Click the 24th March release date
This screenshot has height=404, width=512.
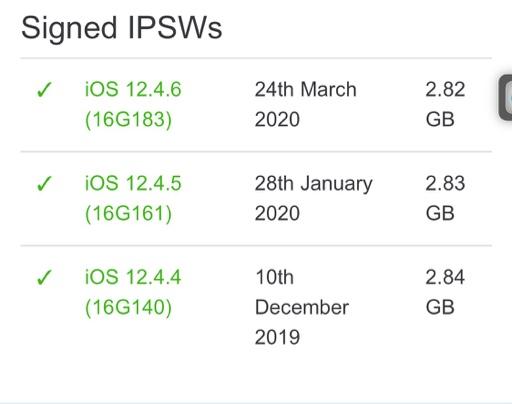[x=306, y=89]
